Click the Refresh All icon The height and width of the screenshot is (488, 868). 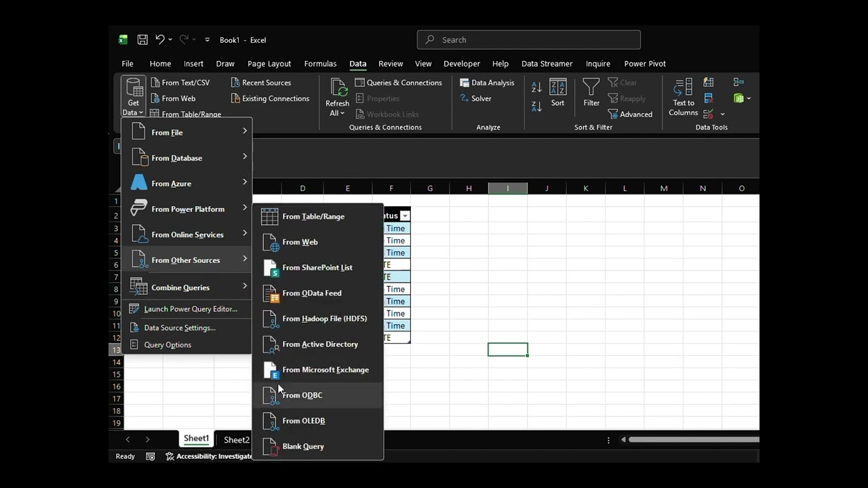pos(338,88)
